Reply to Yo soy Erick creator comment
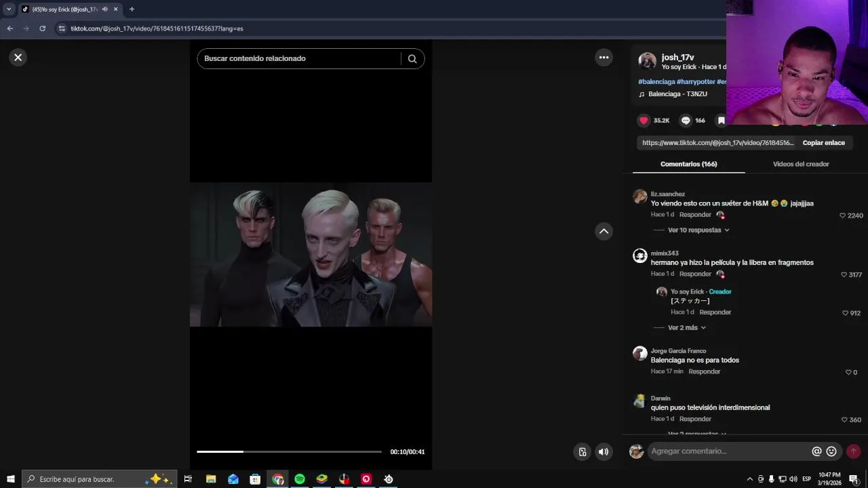868x488 pixels. (x=715, y=312)
